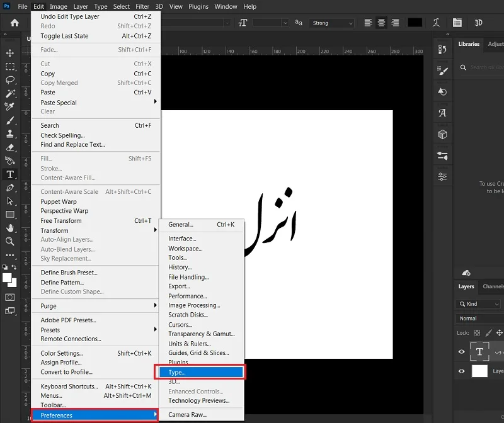
Task: Open the Window menu
Action: (226, 6)
